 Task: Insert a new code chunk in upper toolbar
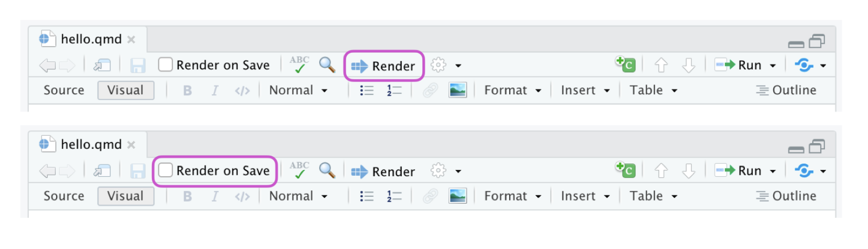click(x=625, y=64)
